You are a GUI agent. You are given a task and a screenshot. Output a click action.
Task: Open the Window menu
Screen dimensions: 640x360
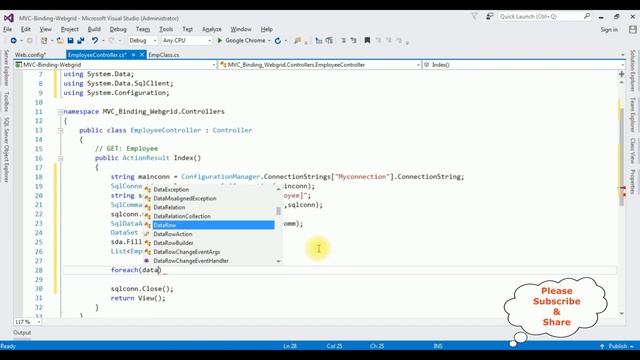click(241, 29)
